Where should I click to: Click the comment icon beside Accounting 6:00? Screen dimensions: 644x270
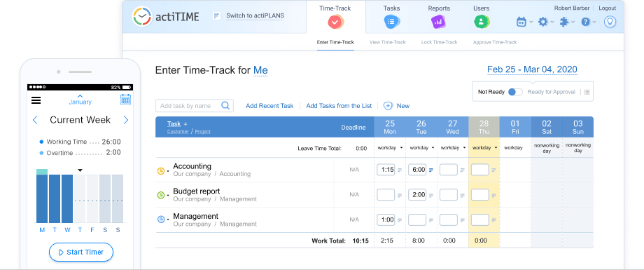431,170
